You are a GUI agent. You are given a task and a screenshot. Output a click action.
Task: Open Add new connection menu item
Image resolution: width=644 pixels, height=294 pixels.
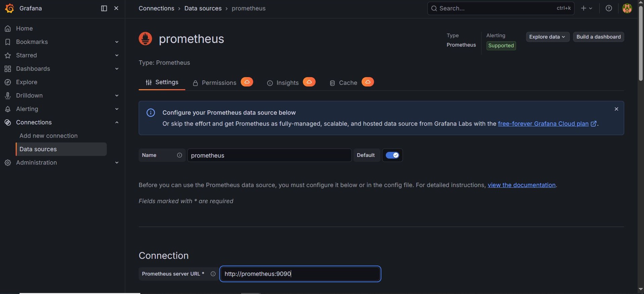pyautogui.click(x=48, y=136)
